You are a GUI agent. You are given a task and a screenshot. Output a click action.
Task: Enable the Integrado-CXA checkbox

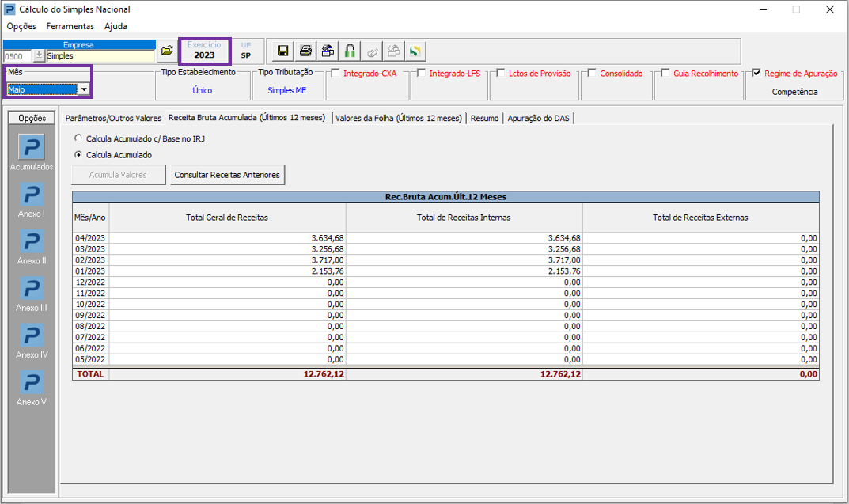pyautogui.click(x=335, y=73)
